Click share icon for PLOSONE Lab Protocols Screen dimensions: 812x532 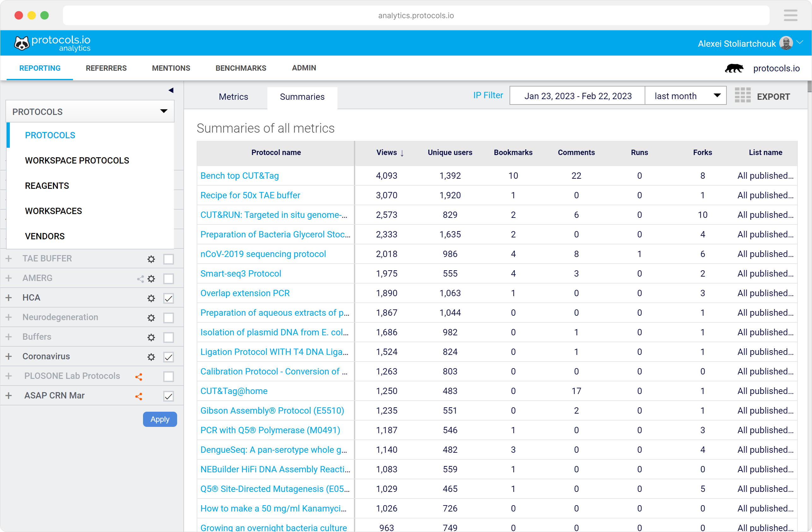pyautogui.click(x=139, y=377)
